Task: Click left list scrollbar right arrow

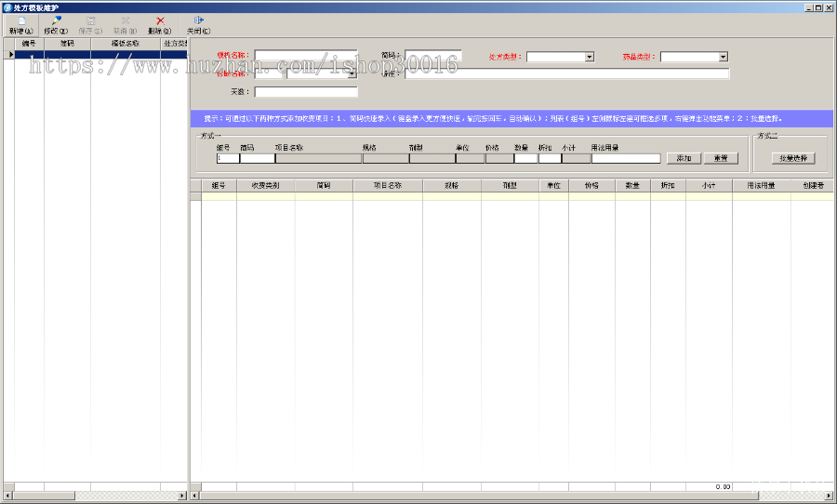Action: pos(182,496)
